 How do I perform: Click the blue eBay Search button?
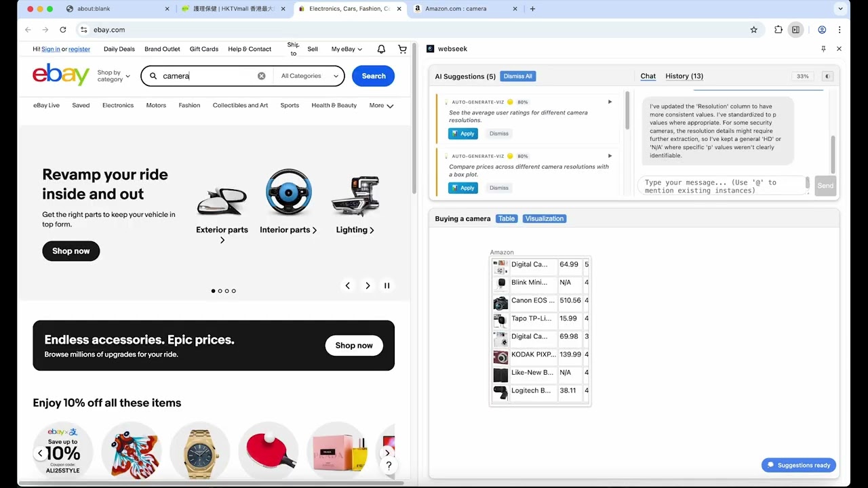coord(373,76)
